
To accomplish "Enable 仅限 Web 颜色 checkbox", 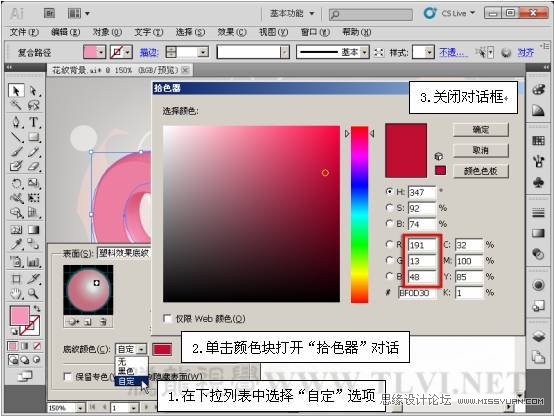I will (167, 318).
